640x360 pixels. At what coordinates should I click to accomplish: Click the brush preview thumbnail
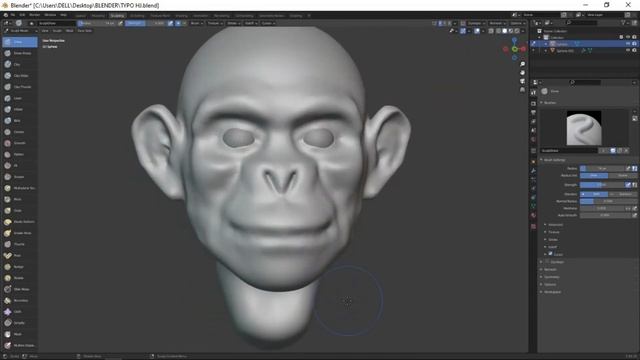584,128
